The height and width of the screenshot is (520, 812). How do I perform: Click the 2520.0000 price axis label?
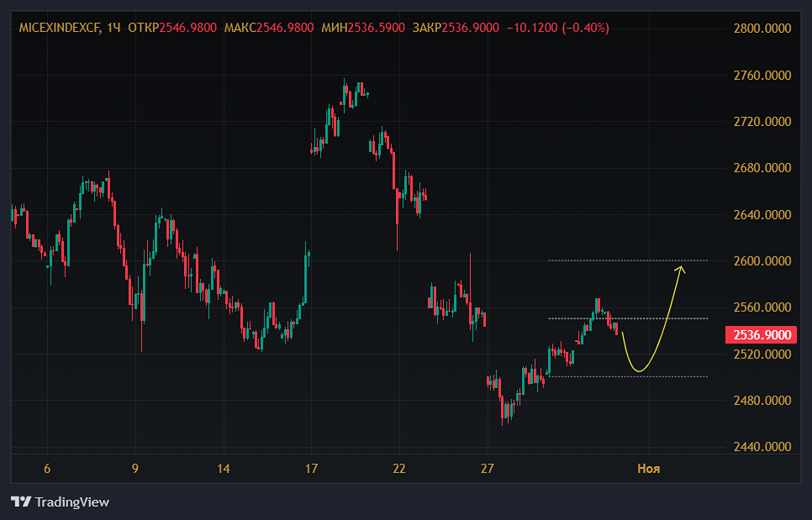[x=762, y=355]
